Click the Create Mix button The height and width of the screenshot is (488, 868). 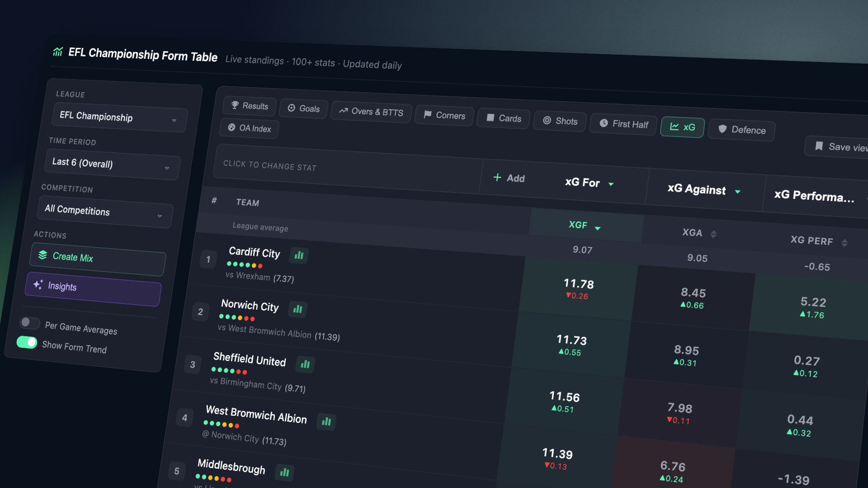[98, 259]
